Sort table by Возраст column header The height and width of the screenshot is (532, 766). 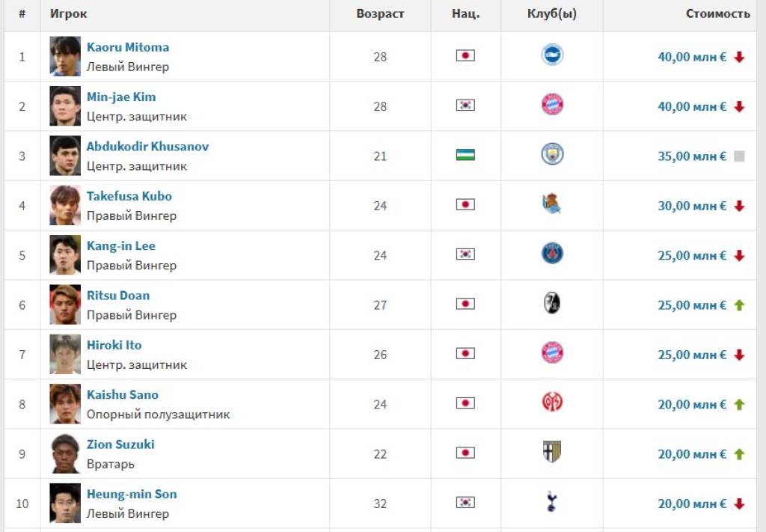click(x=380, y=14)
